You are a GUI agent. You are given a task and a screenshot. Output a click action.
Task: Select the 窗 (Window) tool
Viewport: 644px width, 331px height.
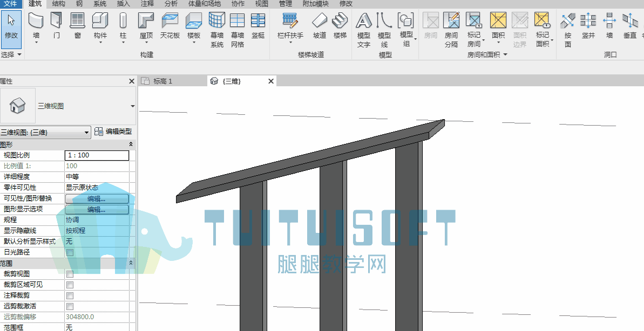[x=78, y=25]
